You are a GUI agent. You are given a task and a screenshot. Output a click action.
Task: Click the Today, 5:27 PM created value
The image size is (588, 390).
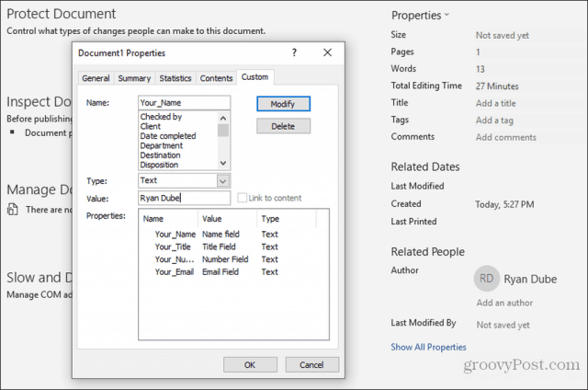(x=504, y=204)
